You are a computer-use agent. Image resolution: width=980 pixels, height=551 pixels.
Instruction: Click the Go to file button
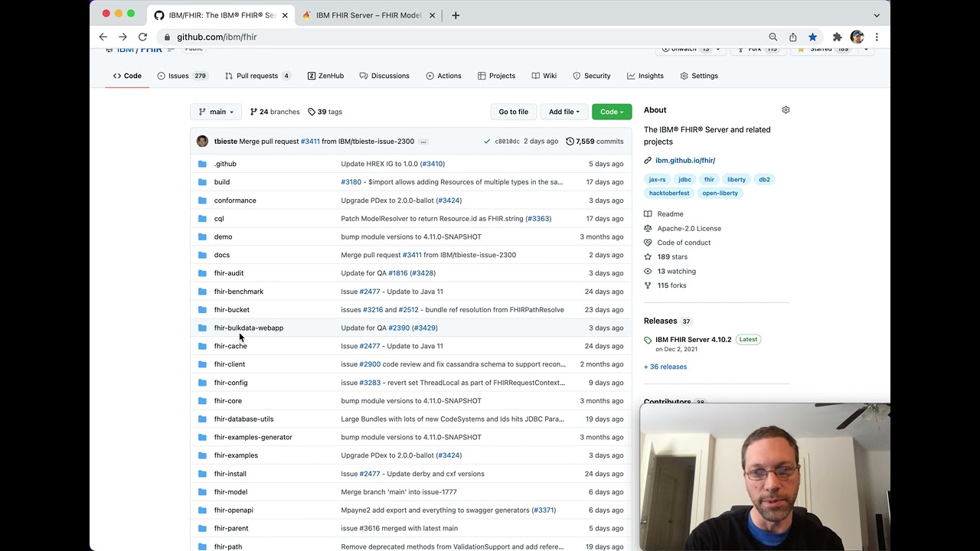click(513, 112)
